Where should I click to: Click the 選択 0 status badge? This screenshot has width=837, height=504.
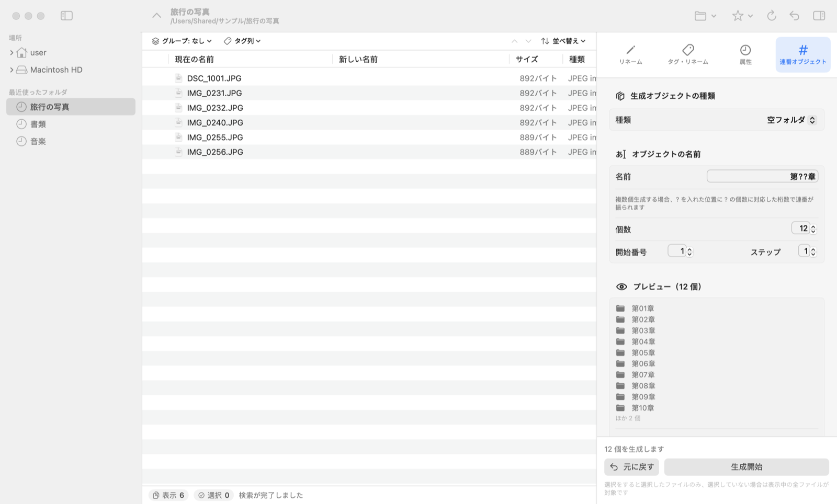coord(213,495)
